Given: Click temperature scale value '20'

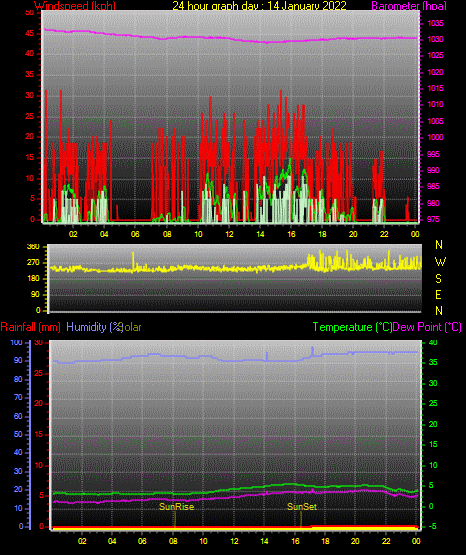Looking at the screenshot, I should point(433,424).
